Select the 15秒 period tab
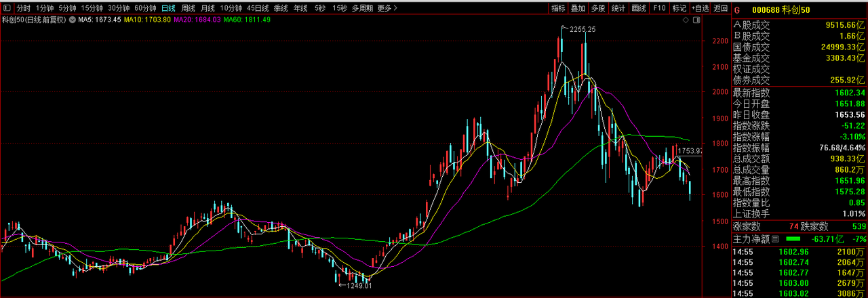Viewport: 868px width, 298px height. click(x=340, y=8)
